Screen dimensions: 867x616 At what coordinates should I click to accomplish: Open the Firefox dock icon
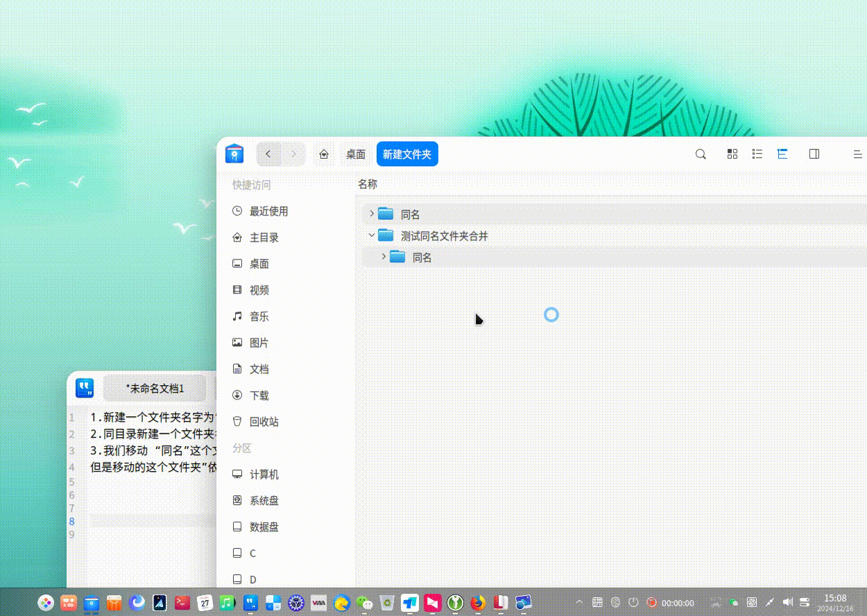coord(478,603)
